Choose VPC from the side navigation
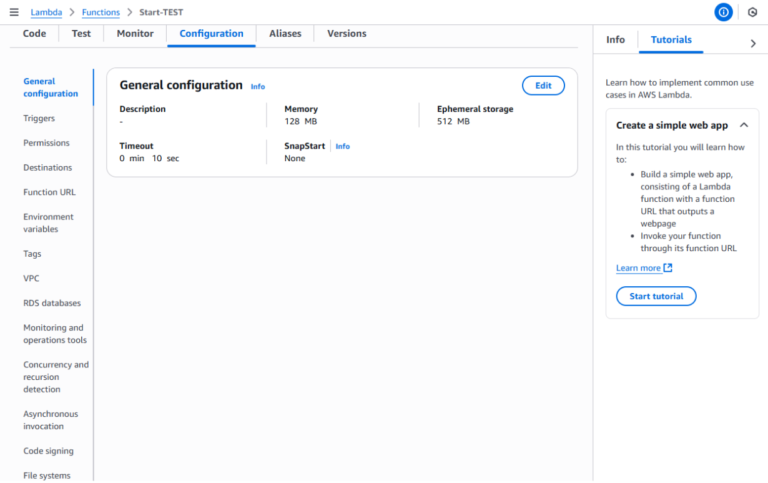 (x=31, y=278)
